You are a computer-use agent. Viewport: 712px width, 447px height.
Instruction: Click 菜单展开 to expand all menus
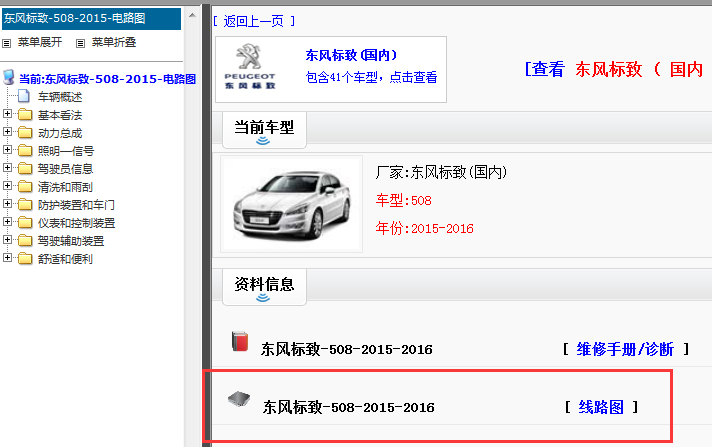point(40,42)
